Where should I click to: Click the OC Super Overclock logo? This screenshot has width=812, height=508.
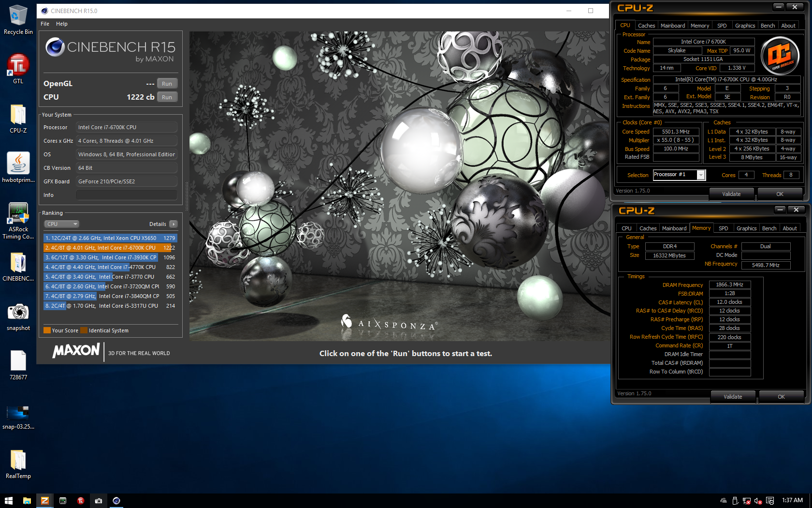[x=780, y=56]
